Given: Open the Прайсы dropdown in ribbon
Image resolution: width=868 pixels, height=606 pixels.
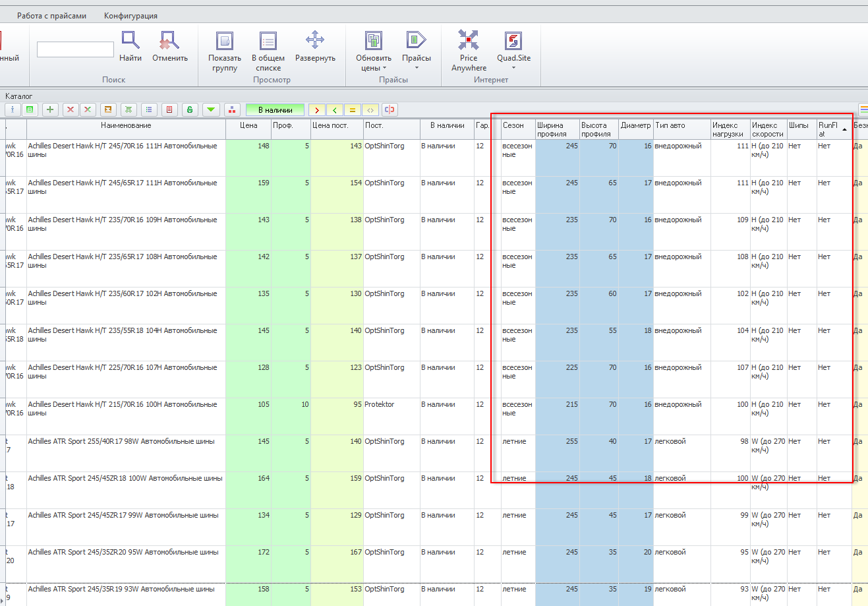Looking at the screenshot, I should point(417,51).
